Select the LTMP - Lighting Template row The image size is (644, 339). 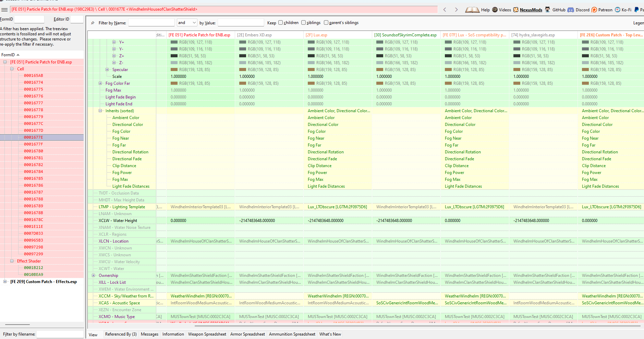click(x=122, y=207)
